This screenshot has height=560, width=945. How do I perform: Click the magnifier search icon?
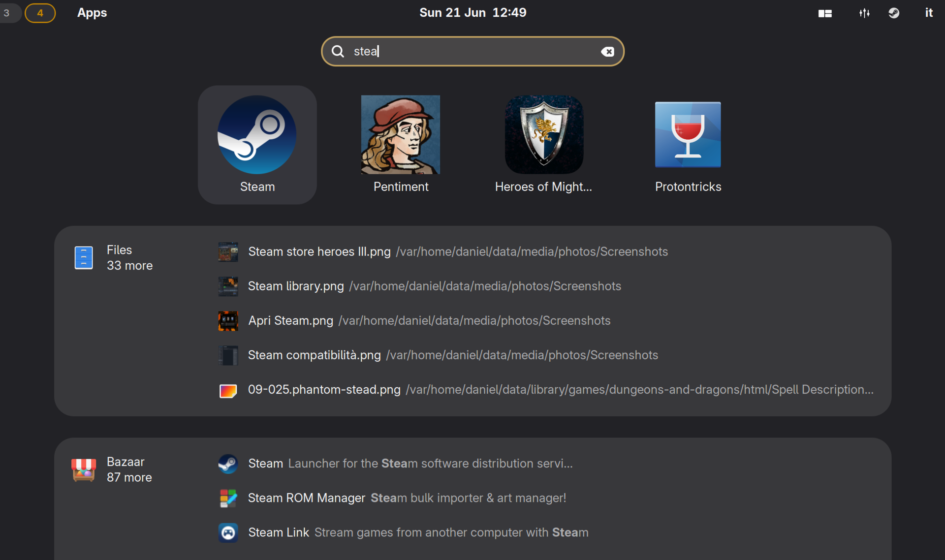click(338, 51)
